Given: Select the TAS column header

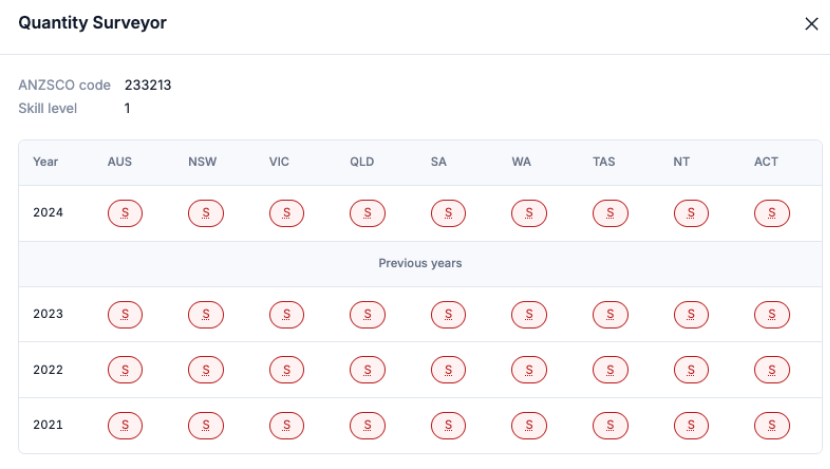Looking at the screenshot, I should click(x=604, y=162).
